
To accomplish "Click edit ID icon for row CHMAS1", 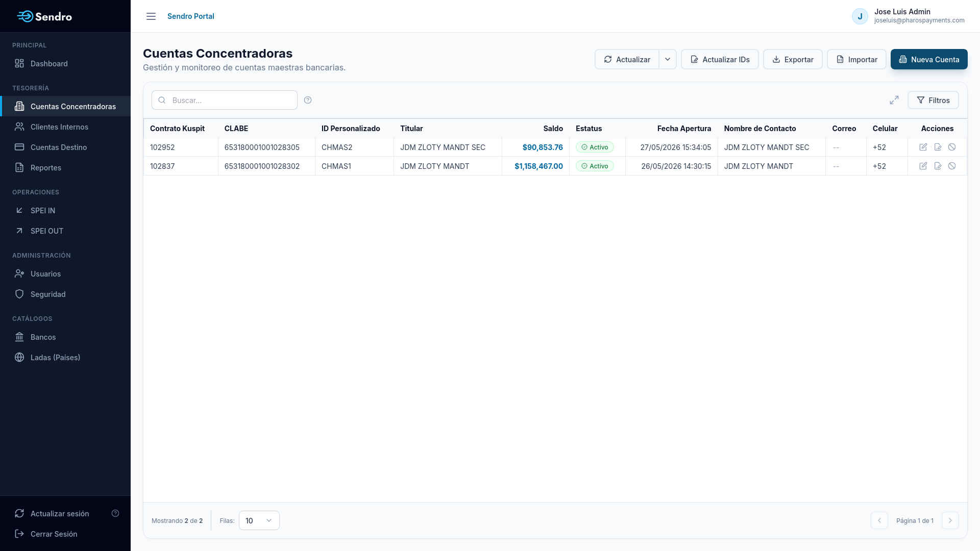I will click(938, 166).
